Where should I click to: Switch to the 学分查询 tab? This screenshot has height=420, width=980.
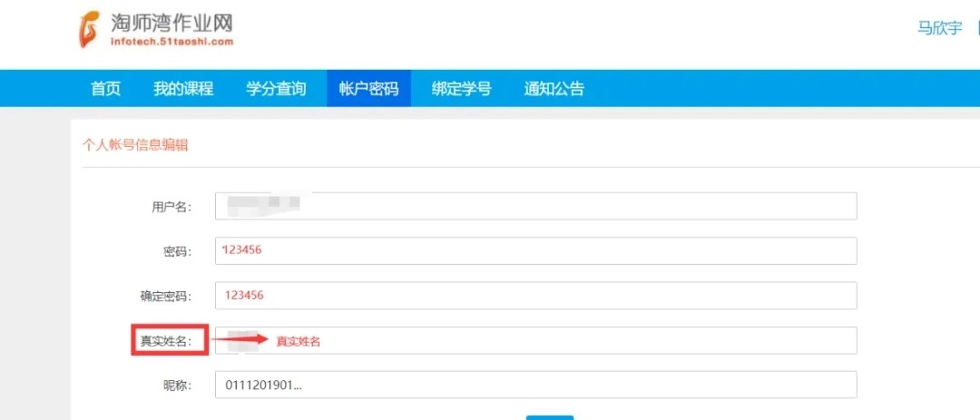pyautogui.click(x=276, y=89)
